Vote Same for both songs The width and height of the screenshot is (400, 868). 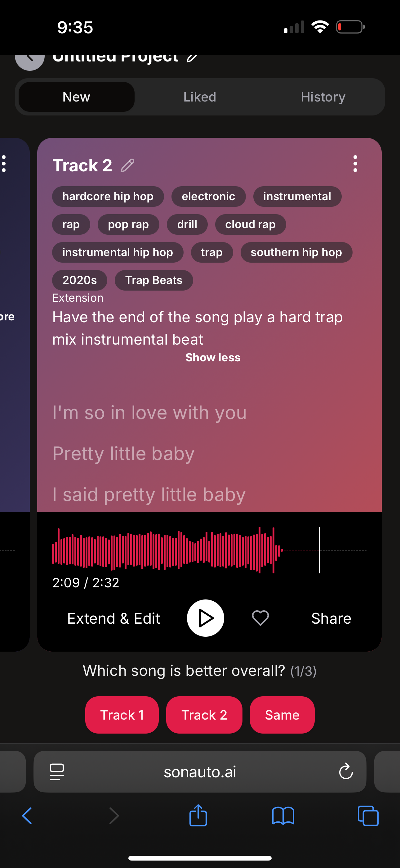click(x=282, y=715)
